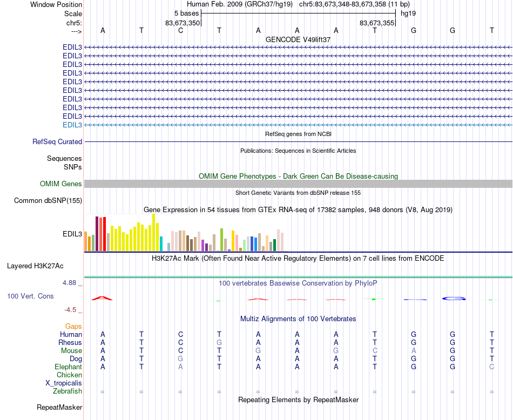The height and width of the screenshot is (420, 513).
Task: Select the Rhesus alignment row label
Action: pos(70,342)
